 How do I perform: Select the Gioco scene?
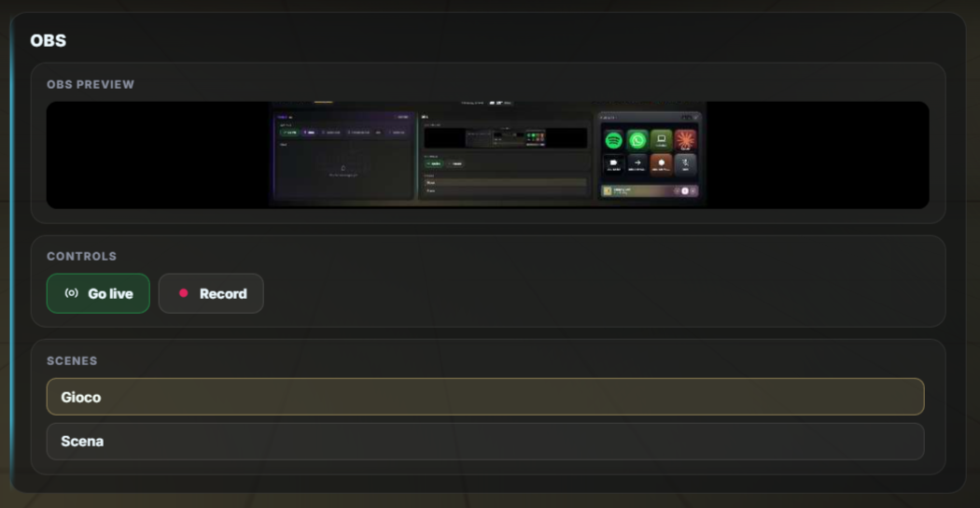(485, 397)
